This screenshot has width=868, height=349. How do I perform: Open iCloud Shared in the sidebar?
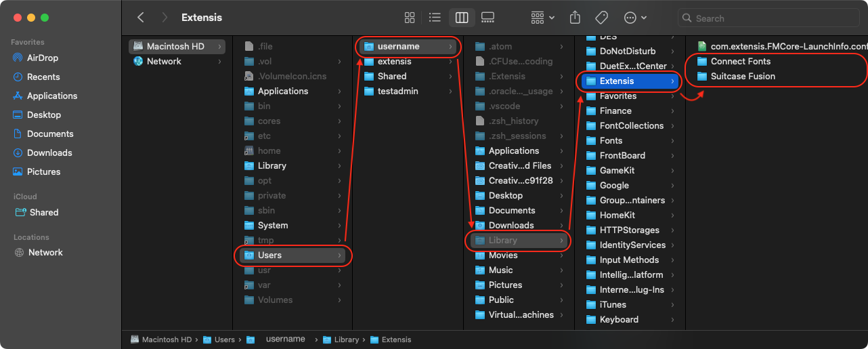coord(44,212)
